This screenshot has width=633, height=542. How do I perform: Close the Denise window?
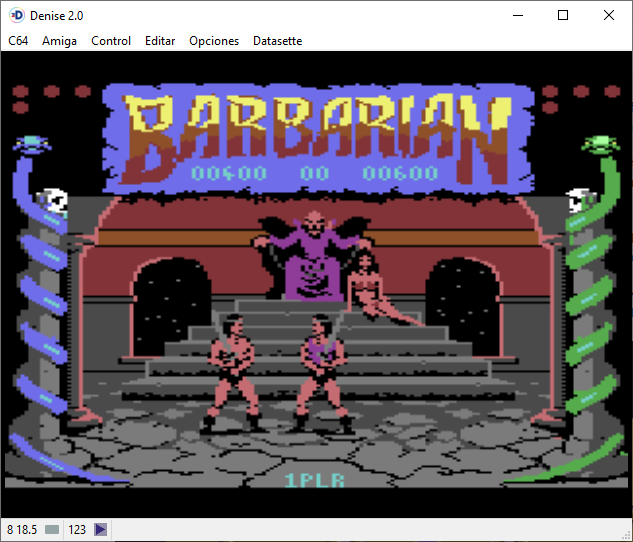[x=609, y=15]
